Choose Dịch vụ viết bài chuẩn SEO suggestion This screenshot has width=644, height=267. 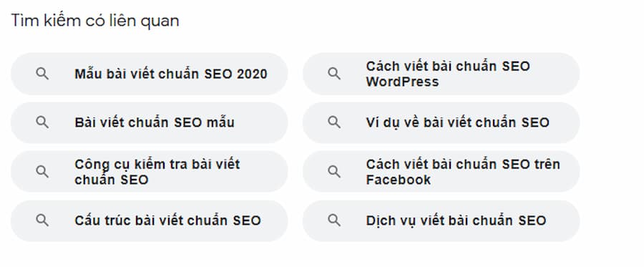441,220
